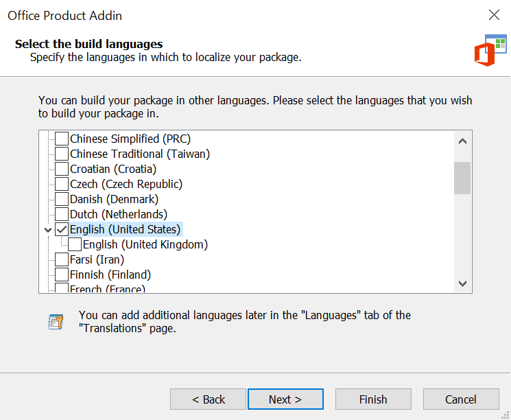The width and height of the screenshot is (511, 420).
Task: Collapse the English (United States) tree node
Action: point(48,230)
